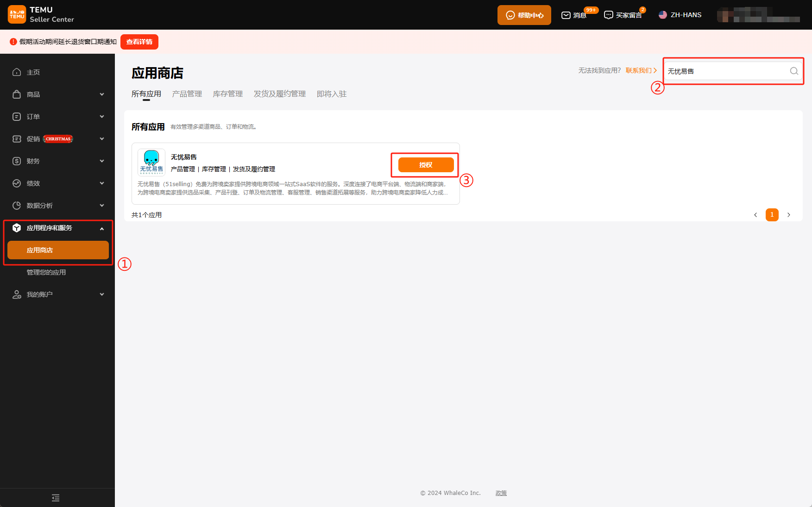Go to previous page arrow
The width and height of the screenshot is (812, 507).
coord(755,215)
